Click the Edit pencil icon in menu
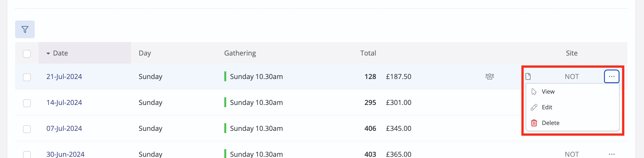 (x=534, y=107)
